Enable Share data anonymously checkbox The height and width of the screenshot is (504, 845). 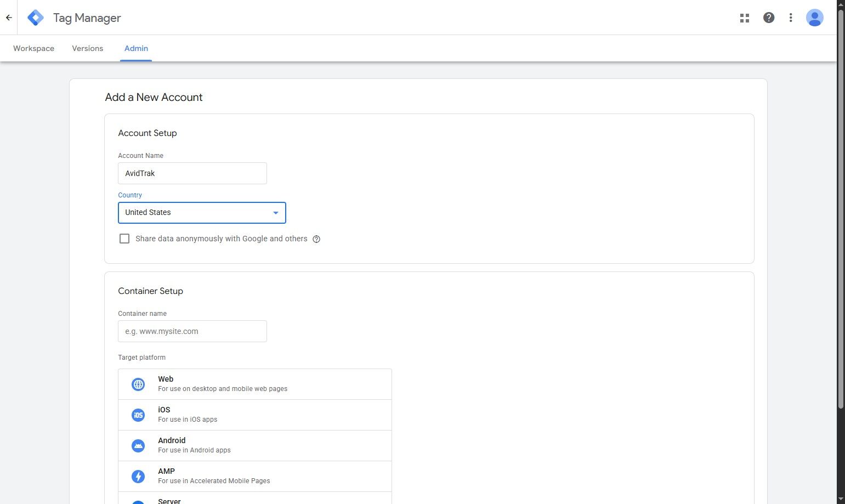124,239
